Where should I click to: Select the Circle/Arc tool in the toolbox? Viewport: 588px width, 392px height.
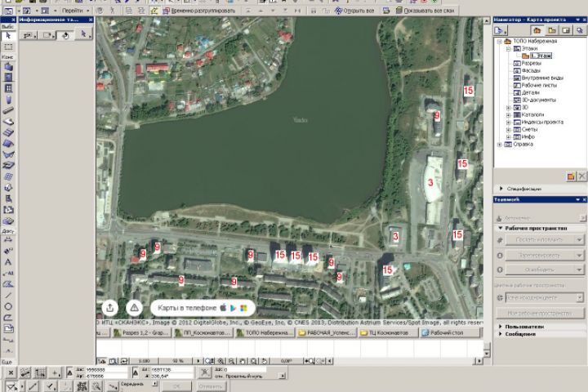(x=8, y=306)
